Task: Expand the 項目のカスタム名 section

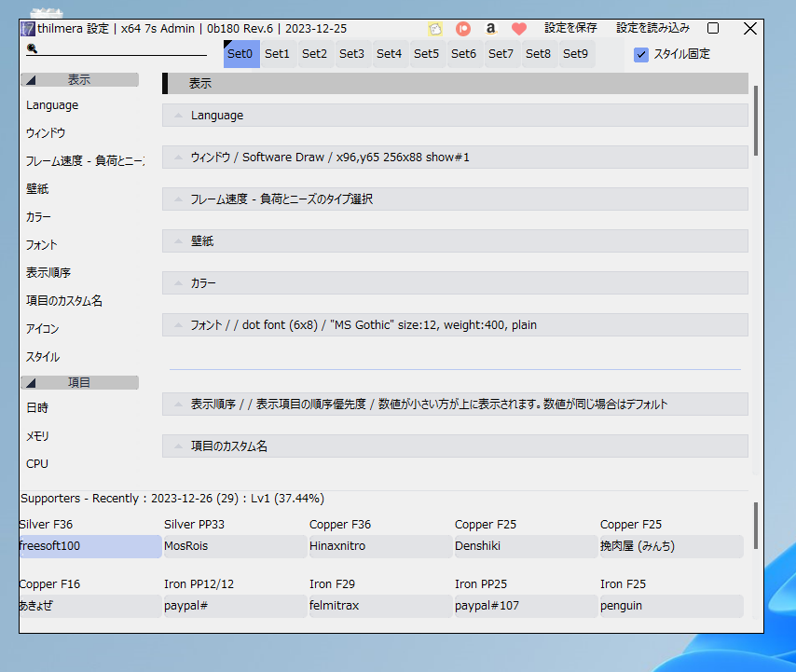Action: pos(455,446)
